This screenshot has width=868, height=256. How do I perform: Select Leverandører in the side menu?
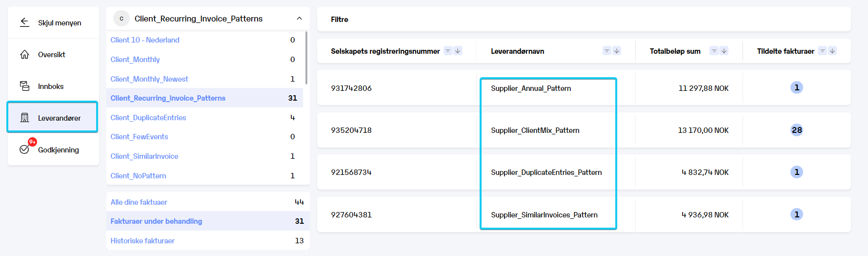(52, 117)
